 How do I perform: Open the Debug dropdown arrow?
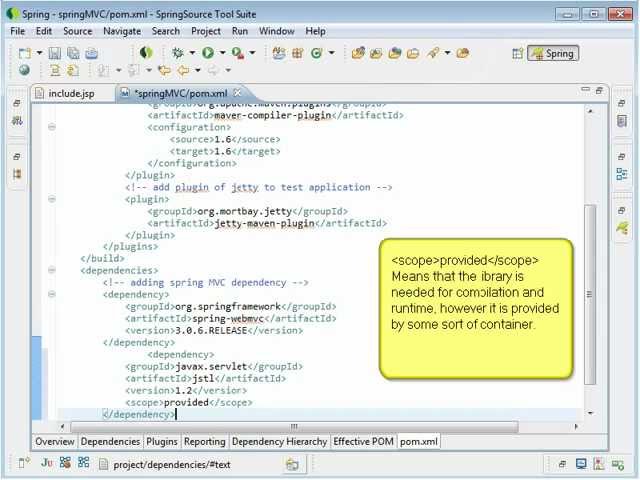[192, 53]
